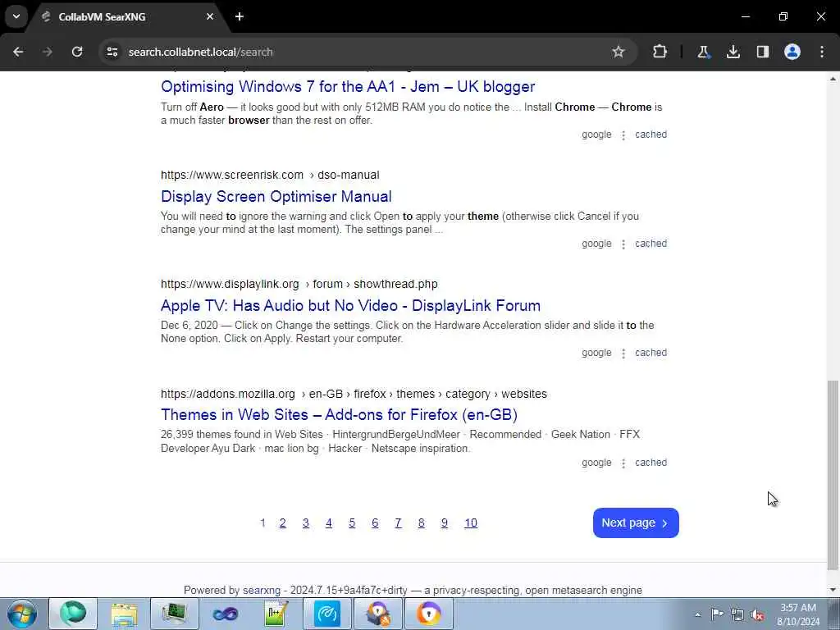
Task: Show hidden system tray icons
Action: (x=697, y=614)
